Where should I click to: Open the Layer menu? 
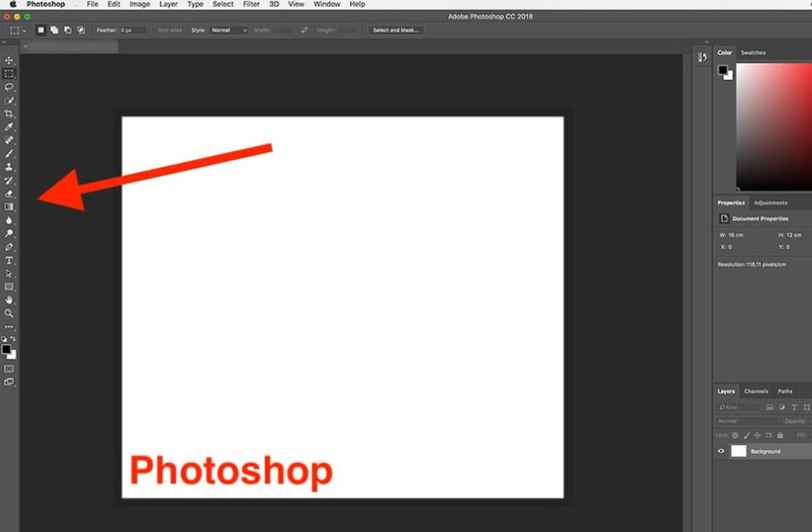(168, 4)
